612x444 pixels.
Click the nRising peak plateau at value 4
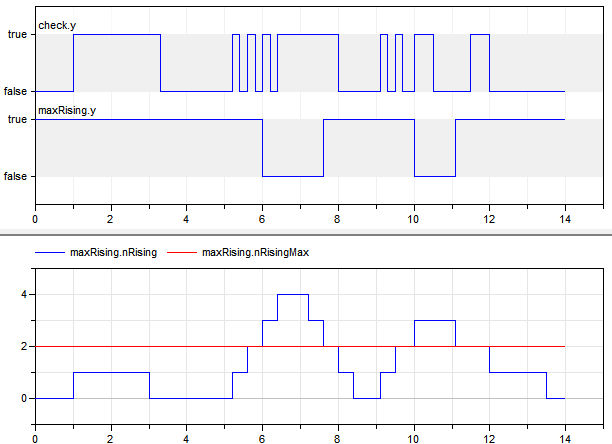pyautogui.click(x=293, y=294)
